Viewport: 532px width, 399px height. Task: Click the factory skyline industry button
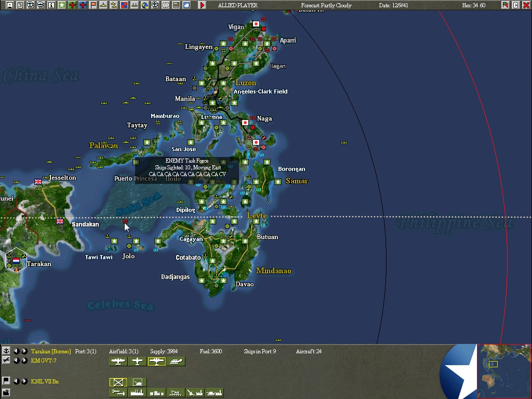(137, 393)
